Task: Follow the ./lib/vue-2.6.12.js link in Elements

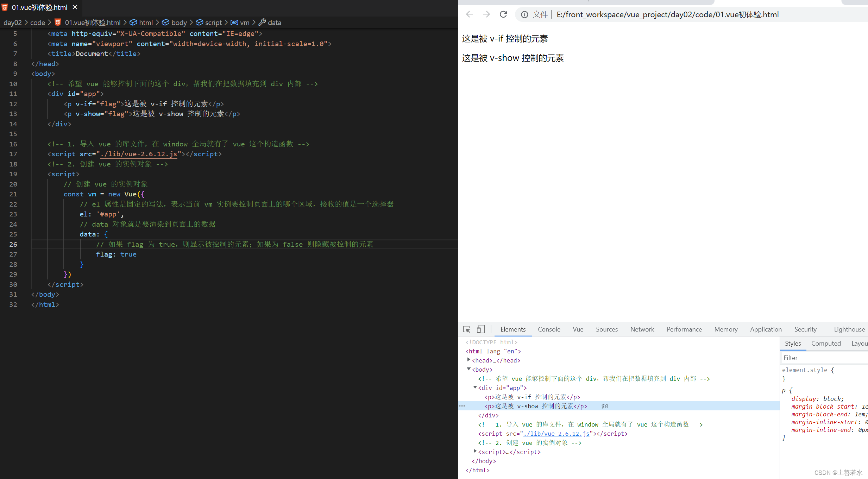Action: tap(556, 434)
